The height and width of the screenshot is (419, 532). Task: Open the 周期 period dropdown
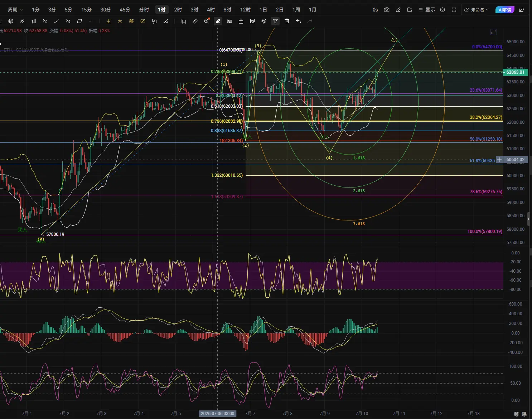tap(15, 10)
